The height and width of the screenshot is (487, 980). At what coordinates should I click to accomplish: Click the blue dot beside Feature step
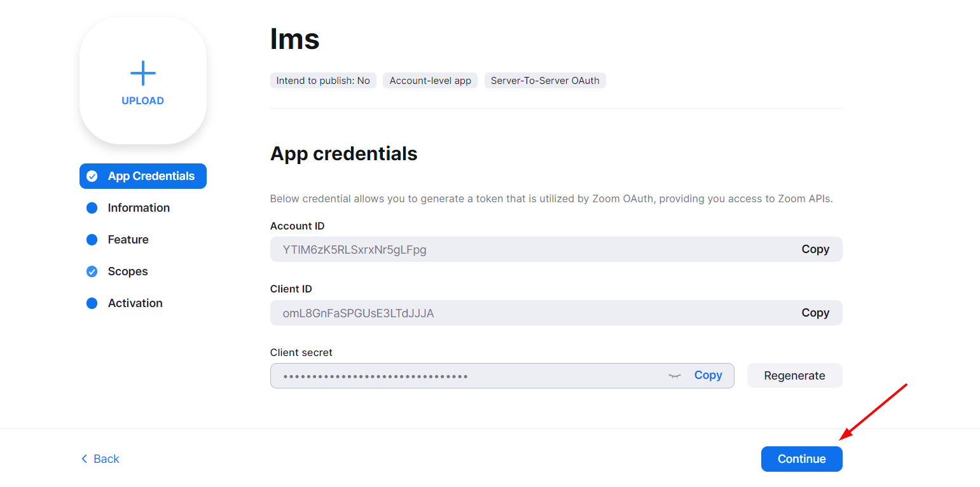pyautogui.click(x=92, y=240)
